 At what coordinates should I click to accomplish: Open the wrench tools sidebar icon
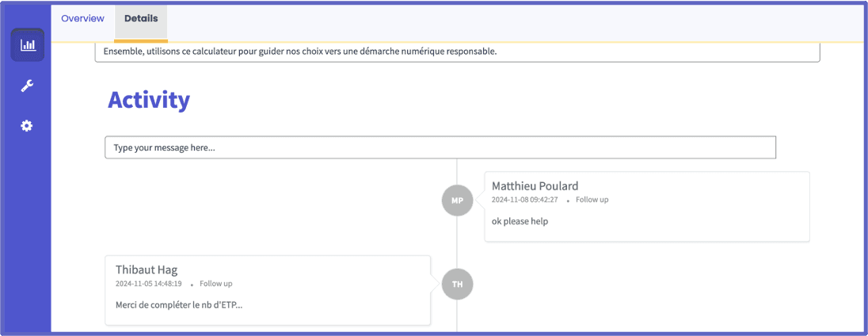pos(27,86)
